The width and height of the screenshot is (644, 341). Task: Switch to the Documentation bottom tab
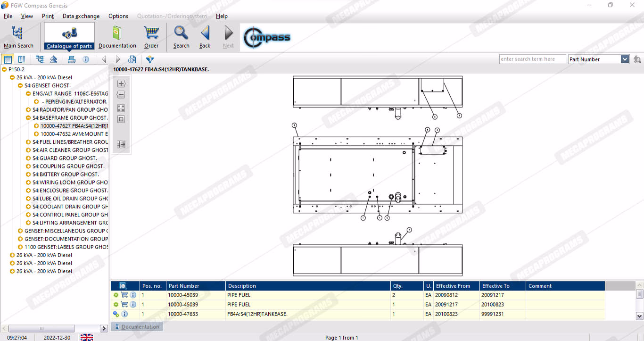[137, 326]
